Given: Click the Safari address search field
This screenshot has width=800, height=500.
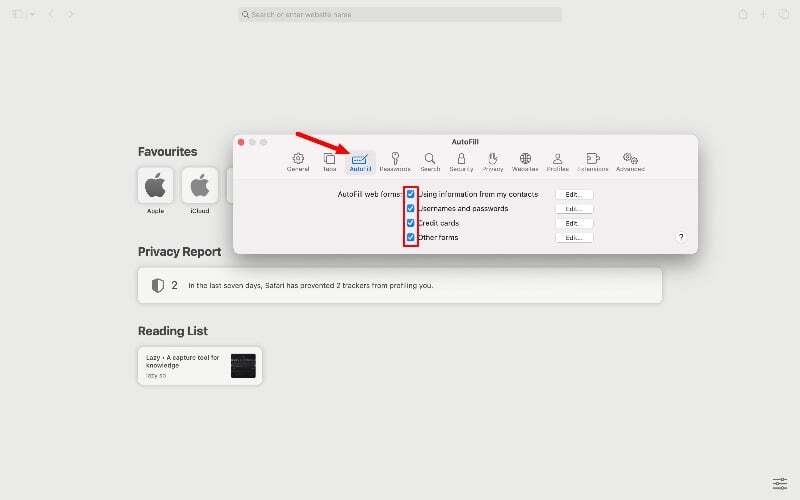Looking at the screenshot, I should click(400, 14).
